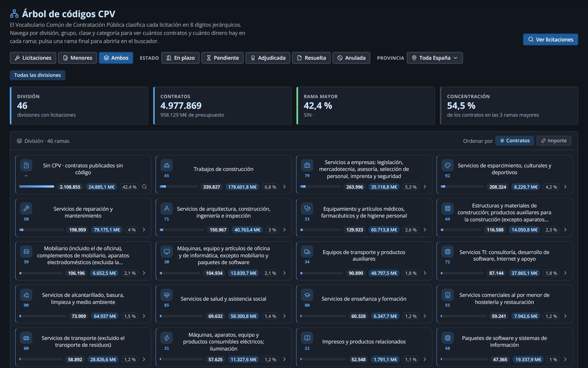This screenshot has height=368, width=588.
Task: Expand Equipamiento médico card chevron
Action: (425, 230)
